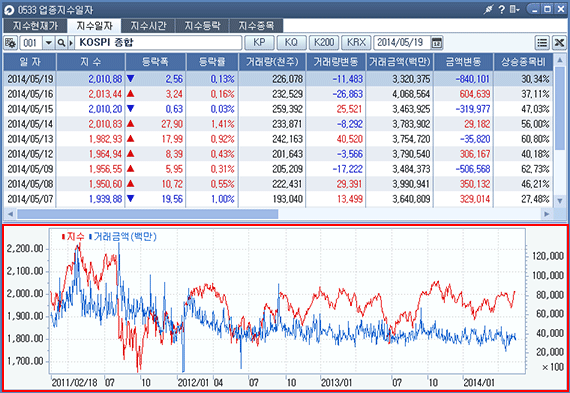Image resolution: width=570 pixels, height=393 pixels.
Task: Click the KQ button
Action: point(291,43)
